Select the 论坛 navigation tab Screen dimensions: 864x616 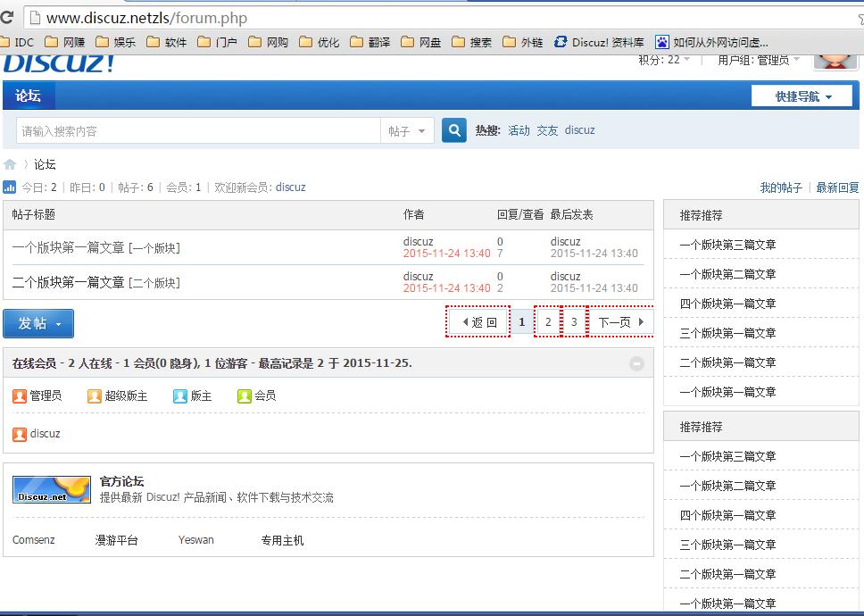click(x=29, y=96)
